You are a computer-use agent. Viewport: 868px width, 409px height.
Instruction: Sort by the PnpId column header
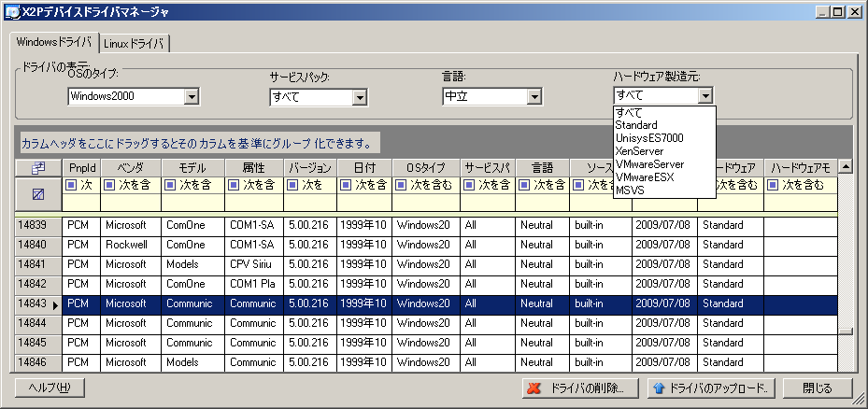[x=81, y=168]
